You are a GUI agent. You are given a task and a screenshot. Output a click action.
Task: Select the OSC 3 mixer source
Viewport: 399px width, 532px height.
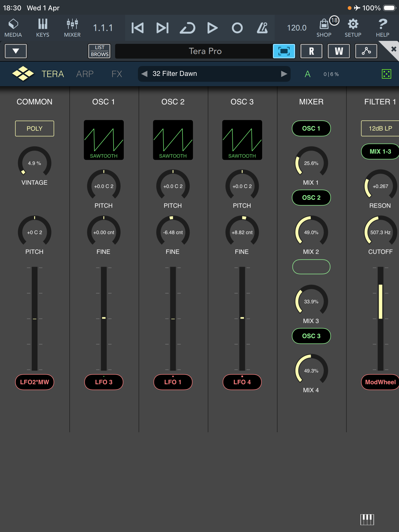[x=311, y=336]
